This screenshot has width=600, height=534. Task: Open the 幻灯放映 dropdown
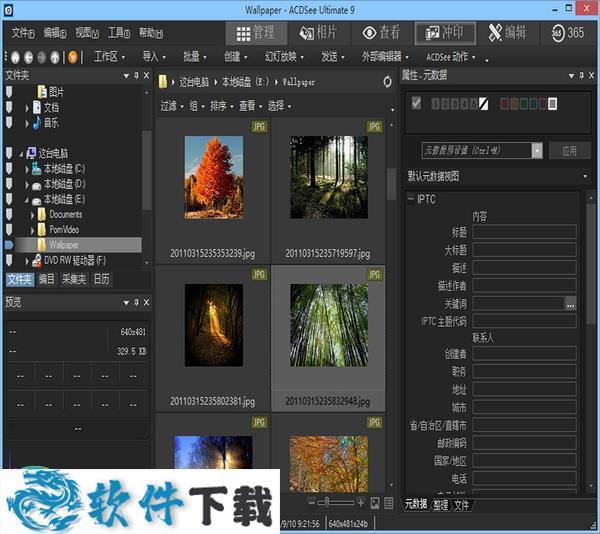pyautogui.click(x=284, y=57)
